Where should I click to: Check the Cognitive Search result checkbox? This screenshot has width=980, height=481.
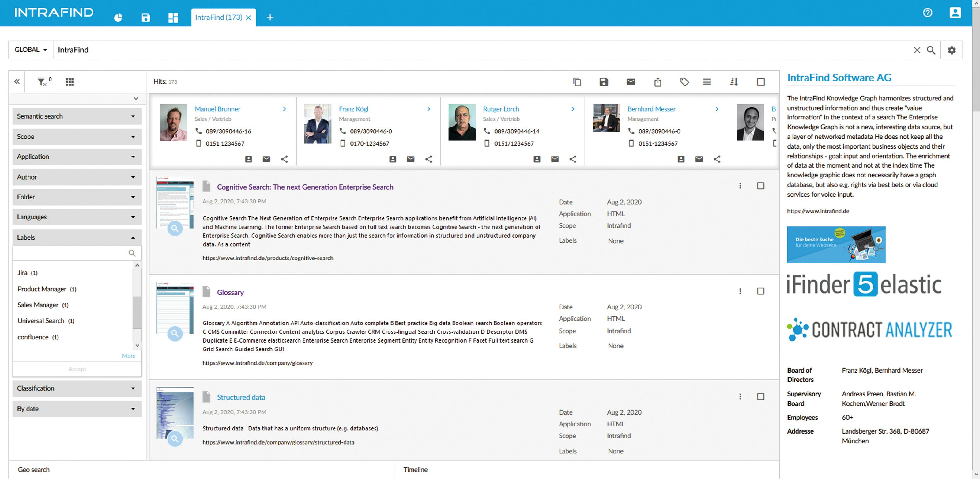[760, 186]
